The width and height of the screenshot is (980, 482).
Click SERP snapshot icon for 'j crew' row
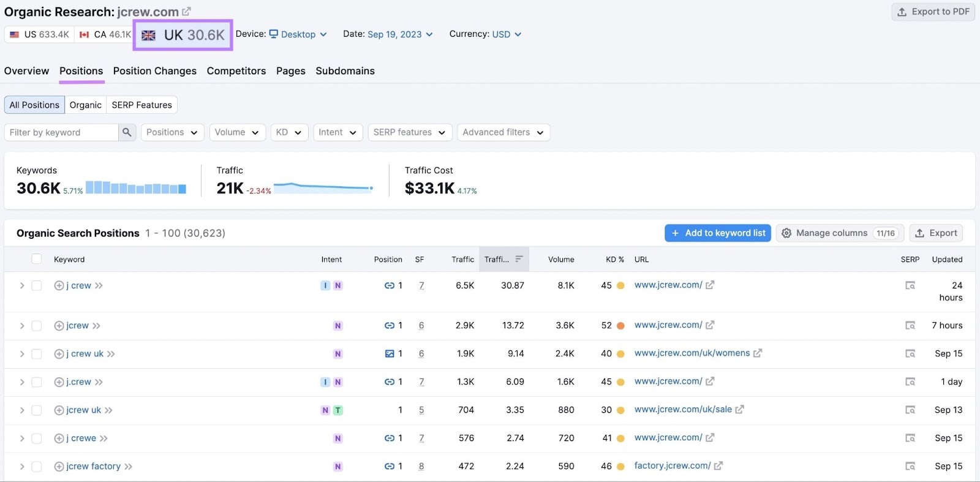click(x=910, y=285)
